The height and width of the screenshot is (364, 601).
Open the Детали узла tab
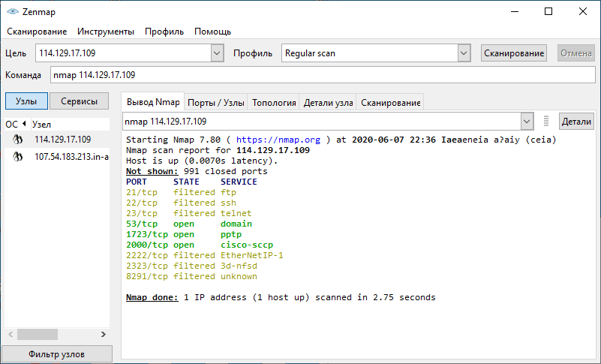coord(329,103)
